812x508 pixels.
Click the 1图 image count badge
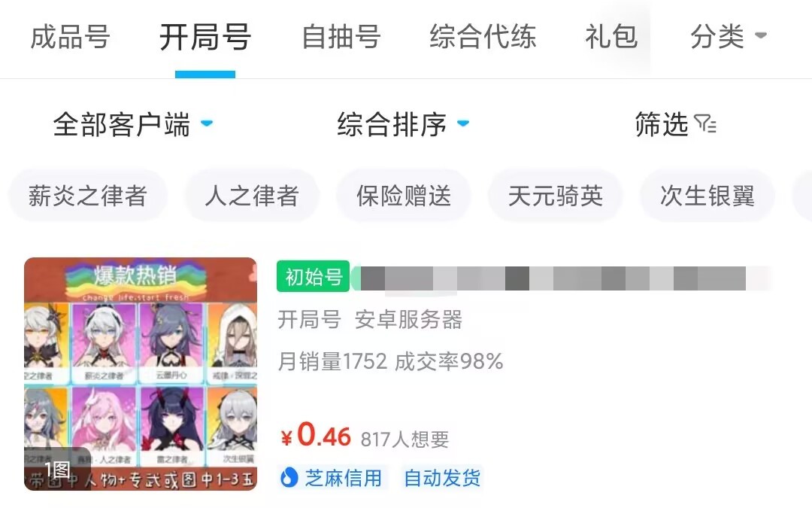pos(57,470)
